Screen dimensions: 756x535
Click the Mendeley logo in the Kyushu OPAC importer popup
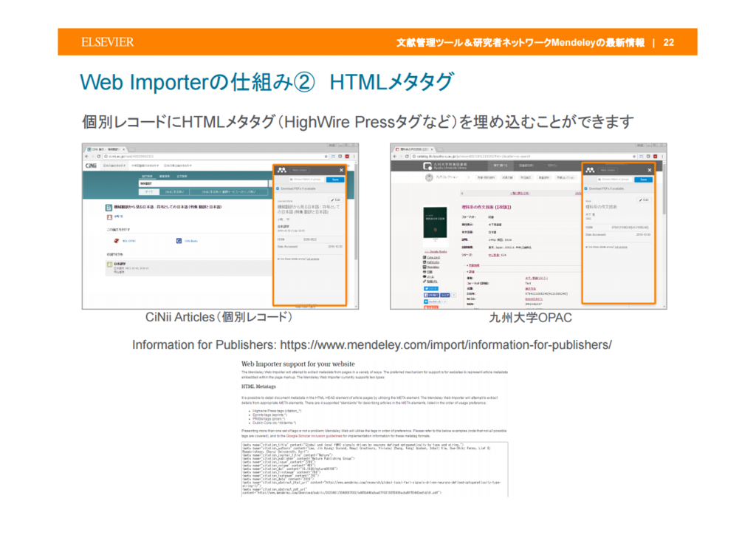(x=590, y=170)
